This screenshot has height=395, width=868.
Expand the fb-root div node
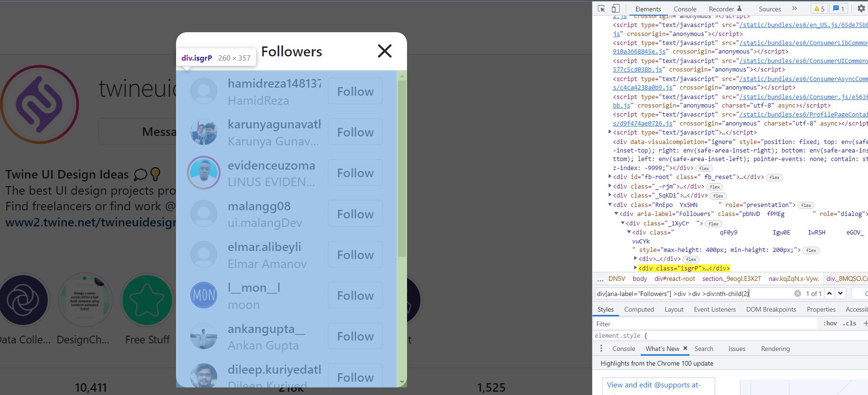(610, 177)
